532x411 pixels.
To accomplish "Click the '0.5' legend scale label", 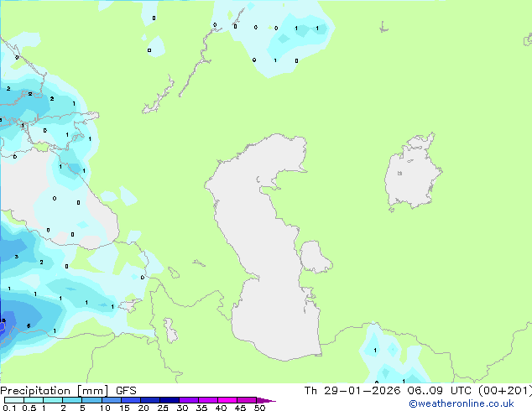I will click(29, 408).
